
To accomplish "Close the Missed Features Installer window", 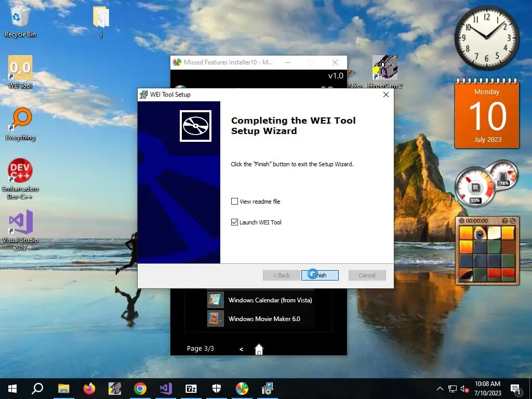I will [x=335, y=62].
